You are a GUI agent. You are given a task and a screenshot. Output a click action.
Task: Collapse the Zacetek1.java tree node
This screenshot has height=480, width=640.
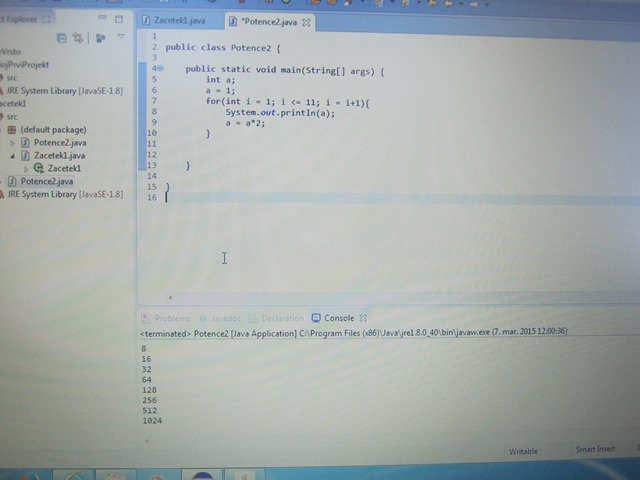13,156
